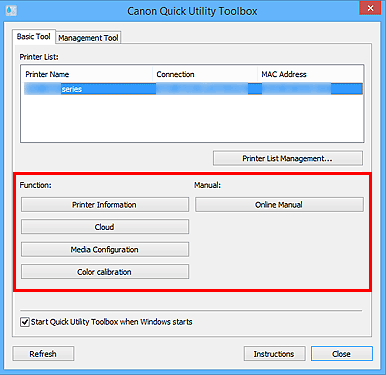View the Instructions

coord(274,354)
